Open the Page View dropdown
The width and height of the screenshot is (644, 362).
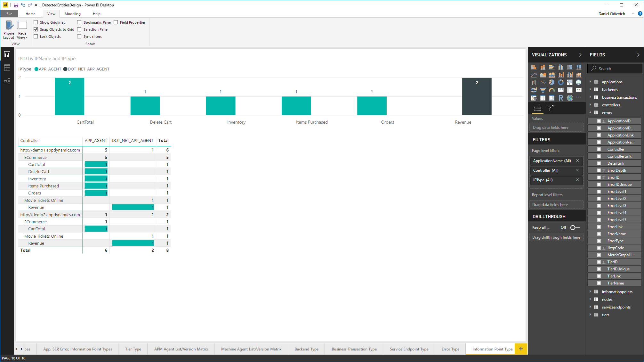(22, 29)
